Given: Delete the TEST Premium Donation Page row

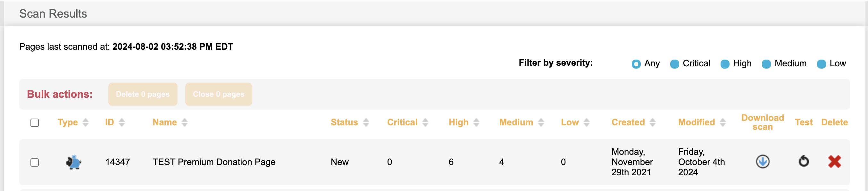Looking at the screenshot, I should tap(834, 162).
